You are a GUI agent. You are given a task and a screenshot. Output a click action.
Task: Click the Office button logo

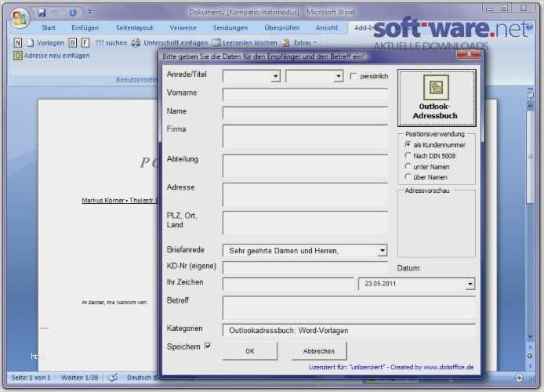tap(19, 17)
